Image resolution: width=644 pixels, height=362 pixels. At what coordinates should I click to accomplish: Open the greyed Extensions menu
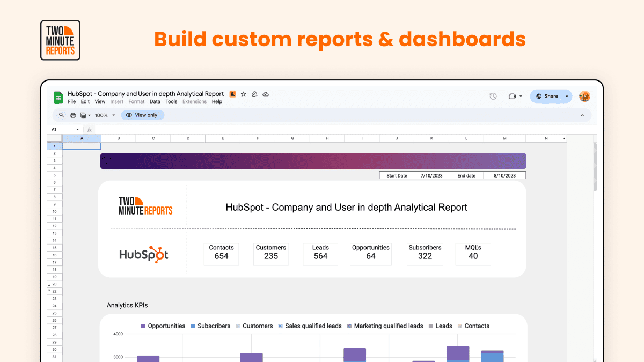tap(194, 101)
